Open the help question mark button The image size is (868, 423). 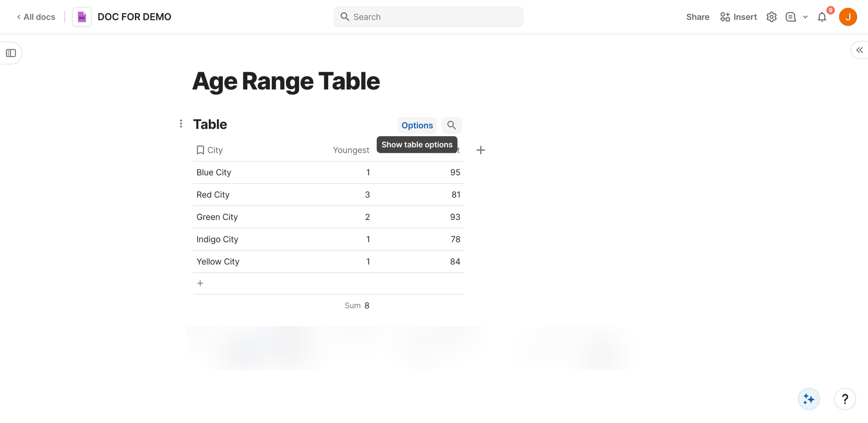click(845, 399)
